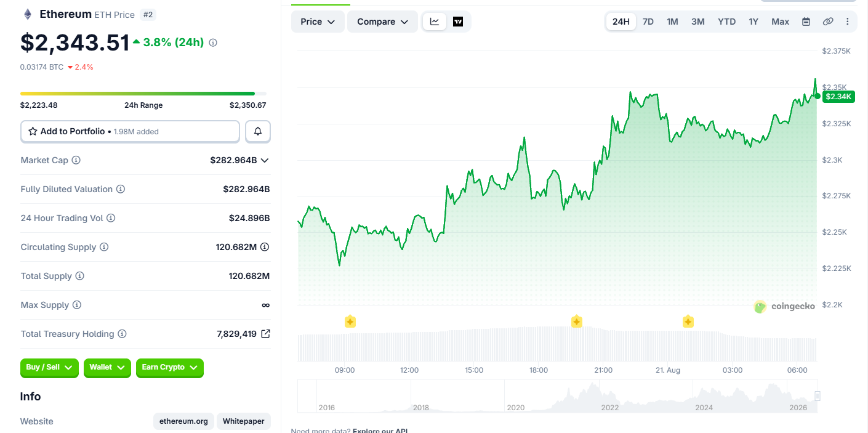Switch to line chart view icon
Image resolution: width=868 pixels, height=433 pixels.
[x=435, y=22]
